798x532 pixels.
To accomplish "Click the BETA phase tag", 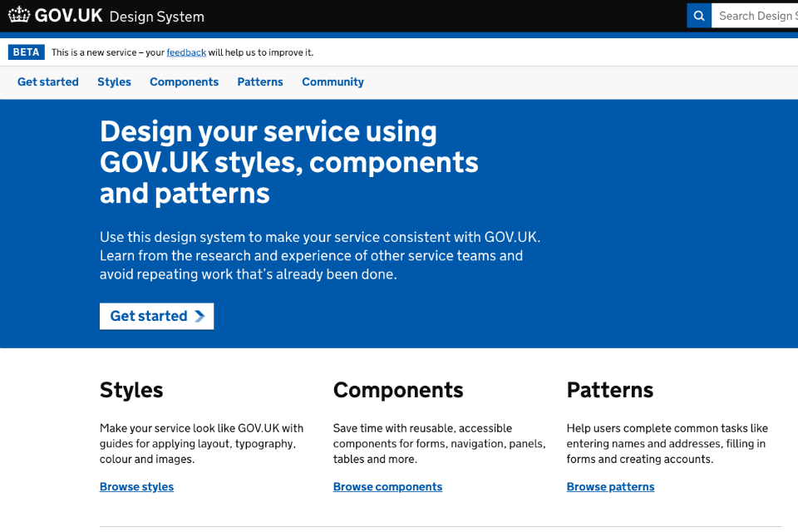I will [x=26, y=52].
